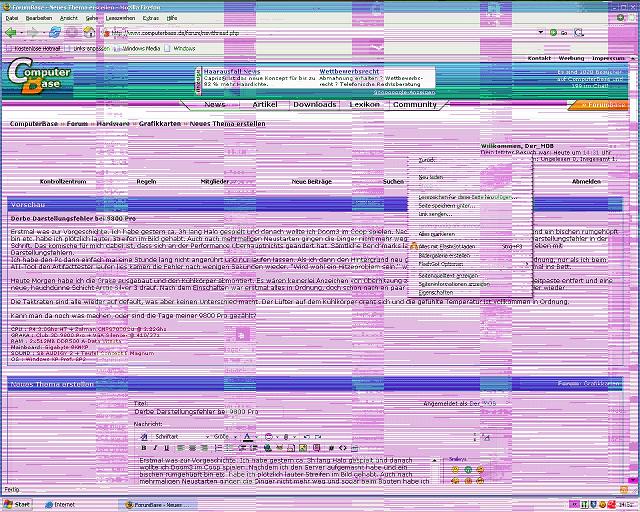Insert the first yellow smiley
The height and width of the screenshot is (512, 640).
point(456,470)
